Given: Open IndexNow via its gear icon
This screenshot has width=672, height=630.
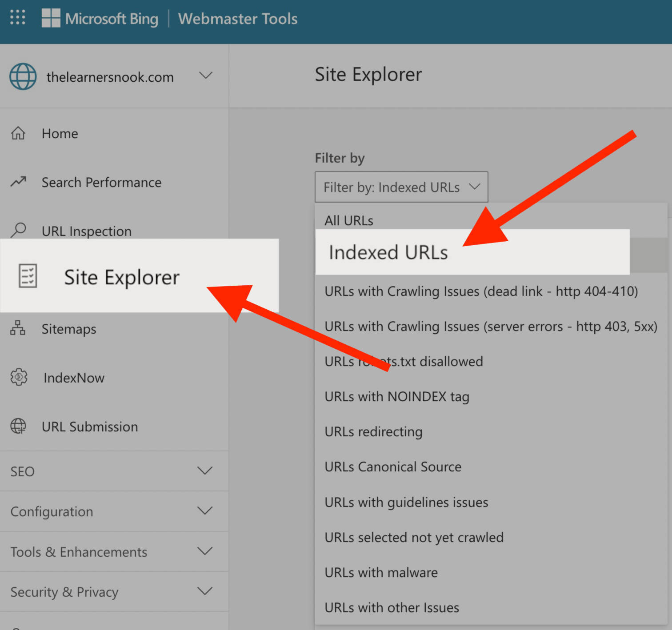Looking at the screenshot, I should click(18, 377).
